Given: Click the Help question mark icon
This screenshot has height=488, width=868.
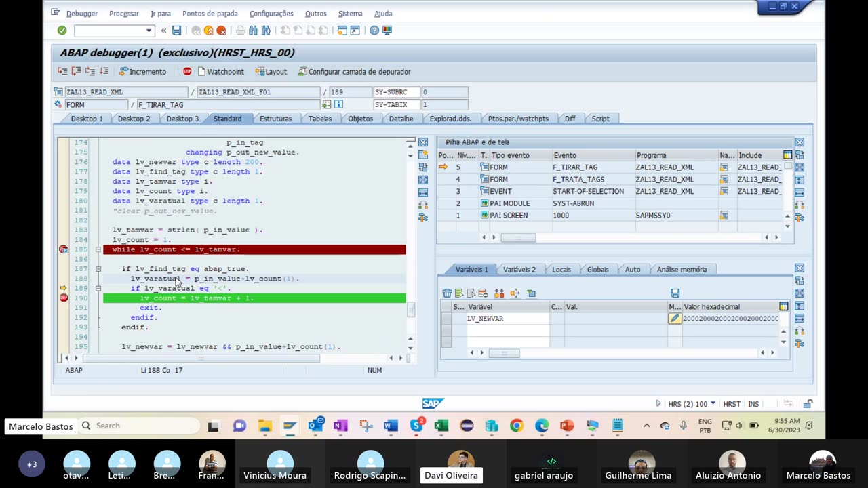Looking at the screenshot, I should pos(374,30).
